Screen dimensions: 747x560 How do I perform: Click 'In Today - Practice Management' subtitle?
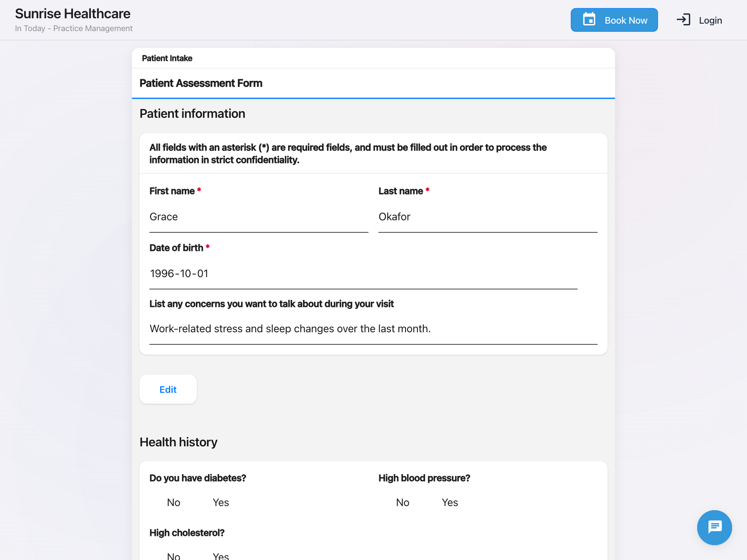[x=74, y=28]
